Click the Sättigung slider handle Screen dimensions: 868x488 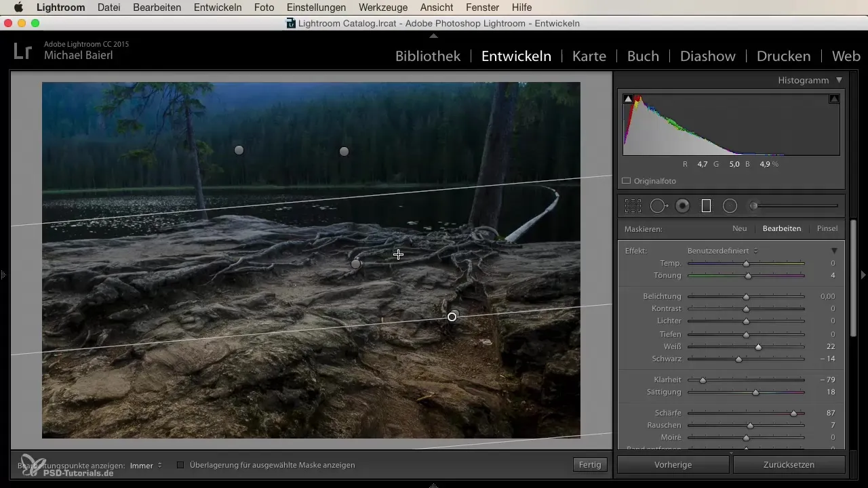pos(755,392)
